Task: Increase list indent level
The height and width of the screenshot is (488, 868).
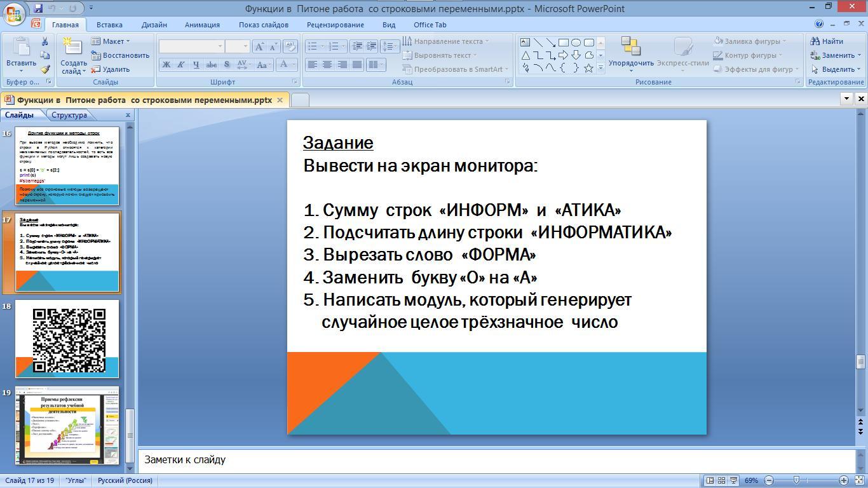Action: point(372,46)
